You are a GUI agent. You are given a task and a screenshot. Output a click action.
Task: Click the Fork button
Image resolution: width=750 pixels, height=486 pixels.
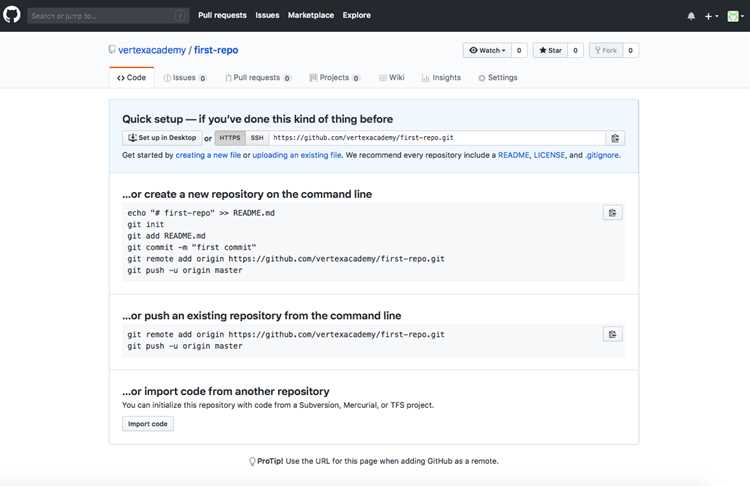tap(606, 50)
